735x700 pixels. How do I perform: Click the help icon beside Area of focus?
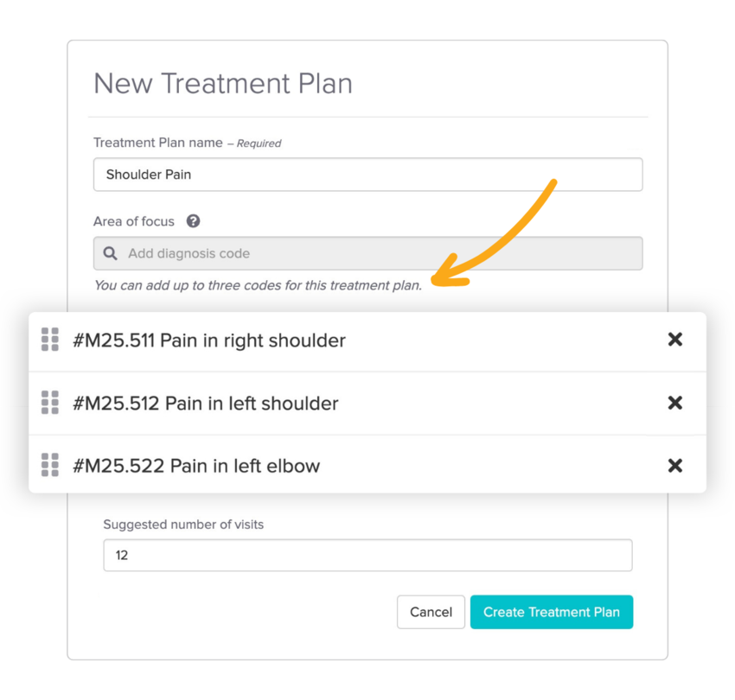[194, 221]
